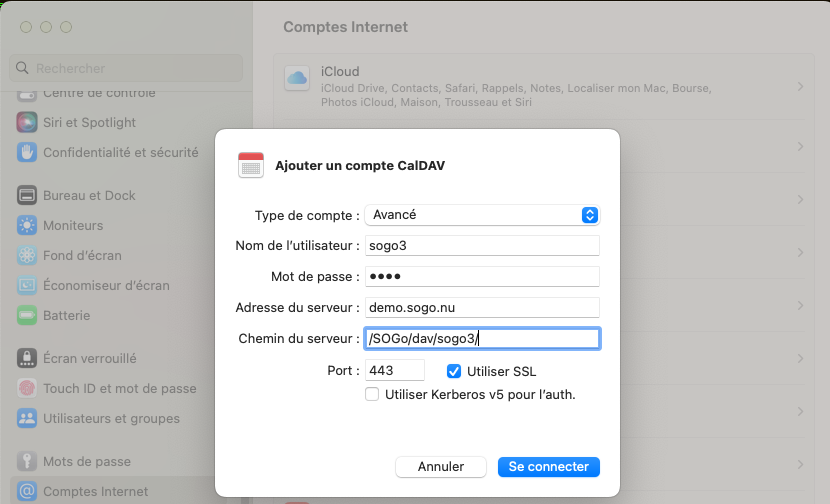Click the Port number field
The width and height of the screenshot is (830, 504).
[x=395, y=370]
